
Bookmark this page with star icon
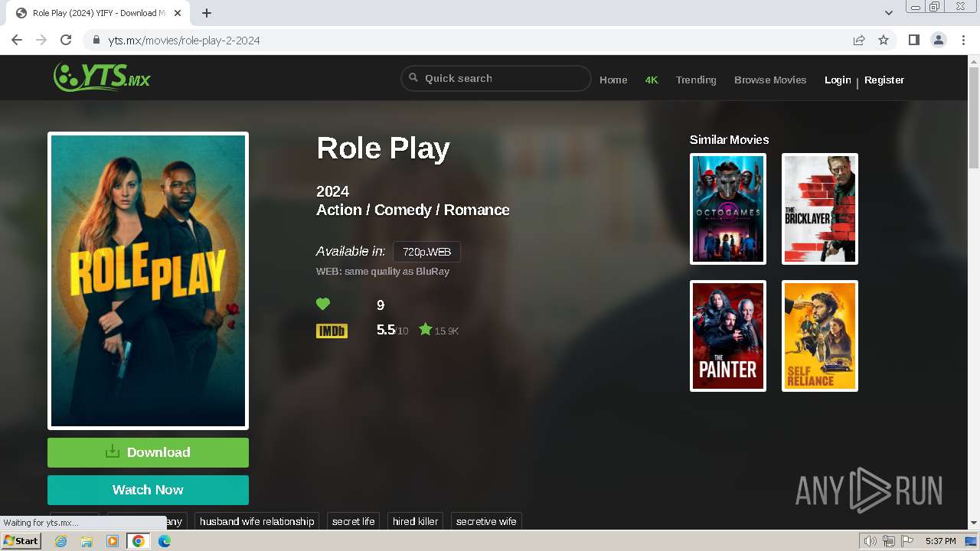884,41
